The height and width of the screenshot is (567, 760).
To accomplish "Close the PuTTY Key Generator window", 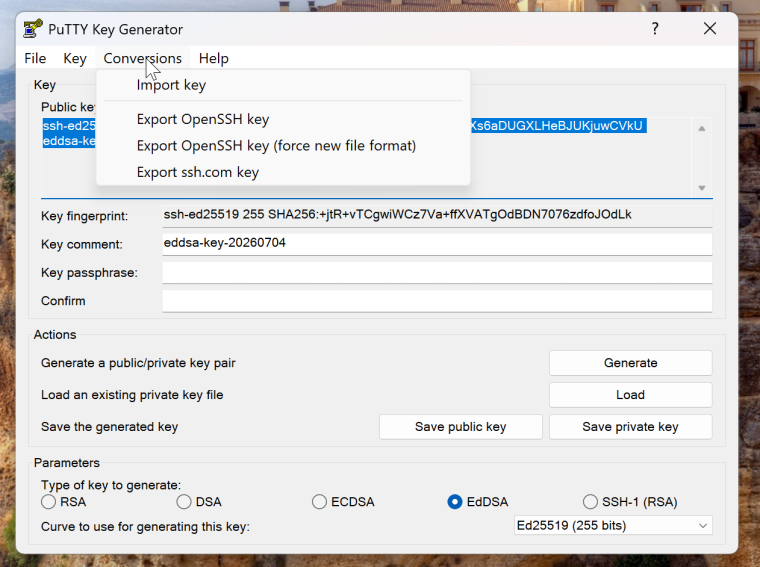I will tap(710, 29).
